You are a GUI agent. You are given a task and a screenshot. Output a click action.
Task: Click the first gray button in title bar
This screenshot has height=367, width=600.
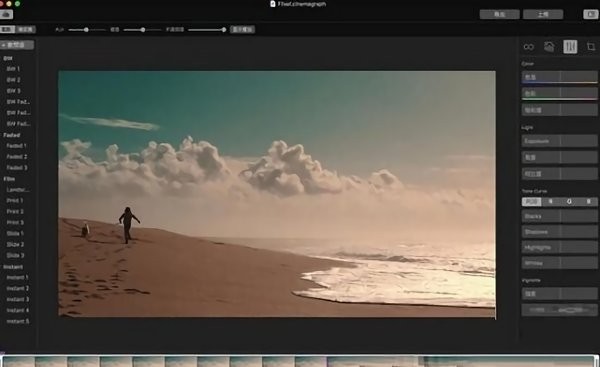[499, 15]
